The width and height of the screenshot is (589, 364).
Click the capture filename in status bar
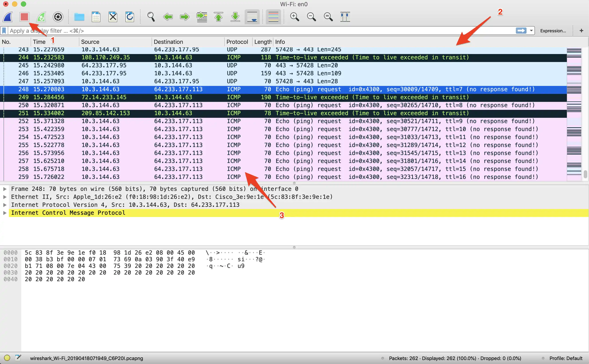click(86, 358)
